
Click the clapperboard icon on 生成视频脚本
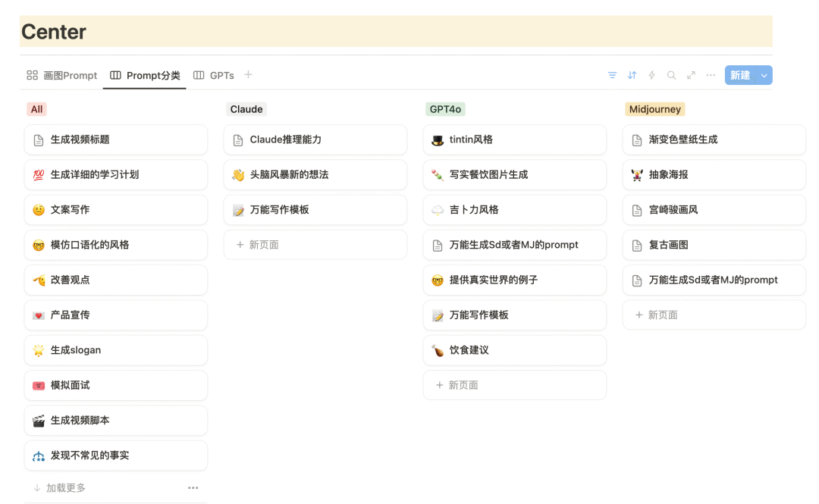coord(39,421)
